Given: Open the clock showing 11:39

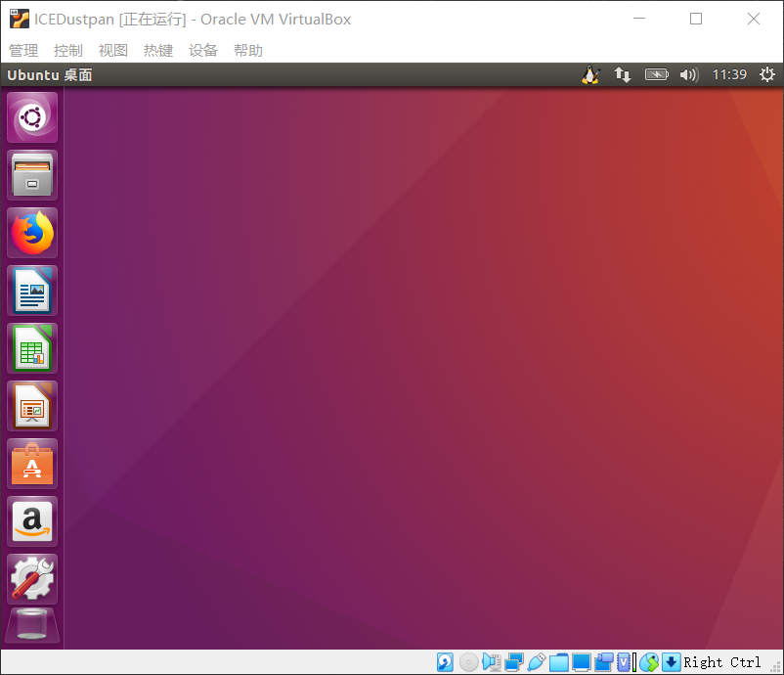Looking at the screenshot, I should 729,75.
